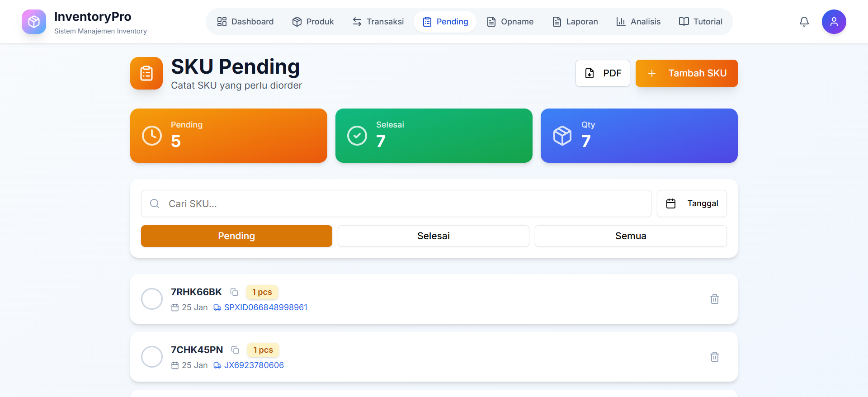Click the 25 Jan date of 7RHK66BK
This screenshot has width=868, height=397.
(x=195, y=307)
